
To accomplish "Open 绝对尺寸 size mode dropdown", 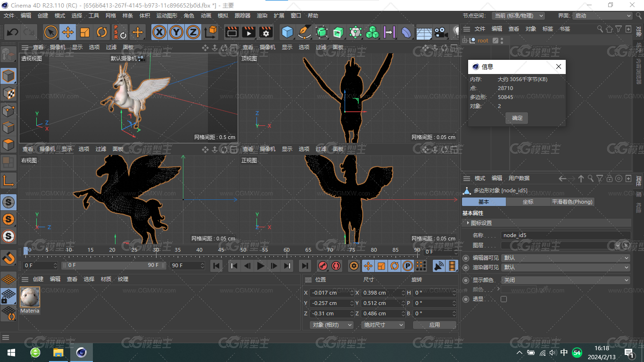I will coord(383,325).
